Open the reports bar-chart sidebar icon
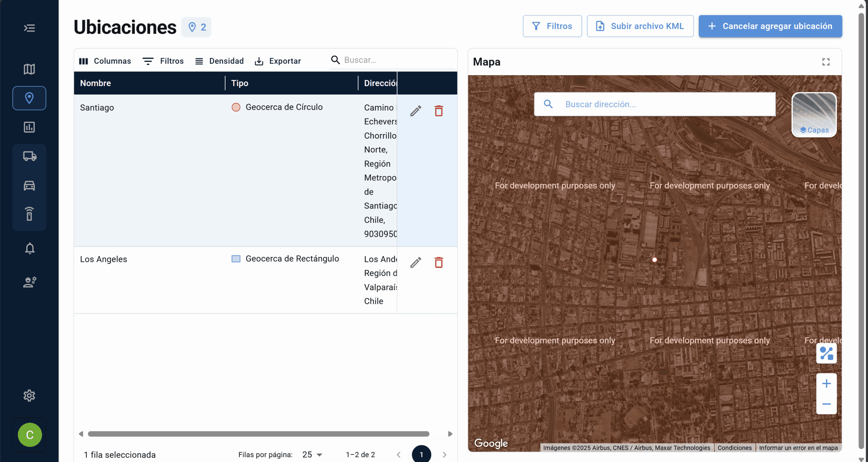The width and height of the screenshot is (868, 462). tap(29, 127)
